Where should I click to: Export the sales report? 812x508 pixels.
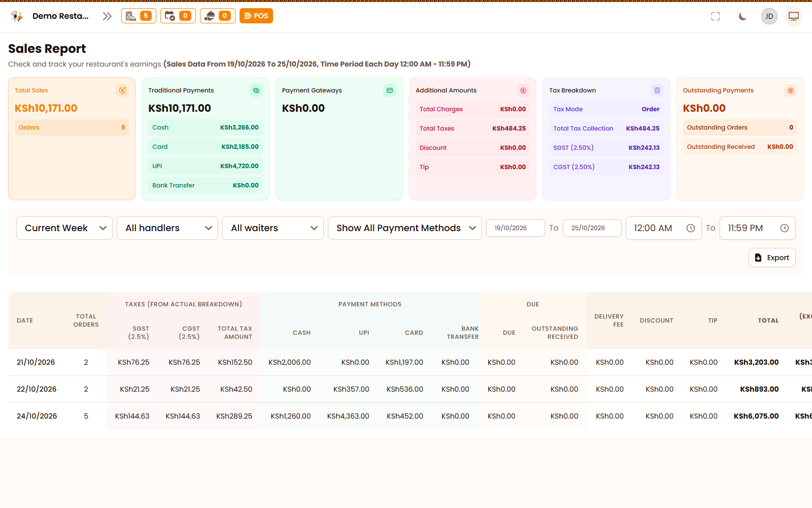click(x=772, y=258)
